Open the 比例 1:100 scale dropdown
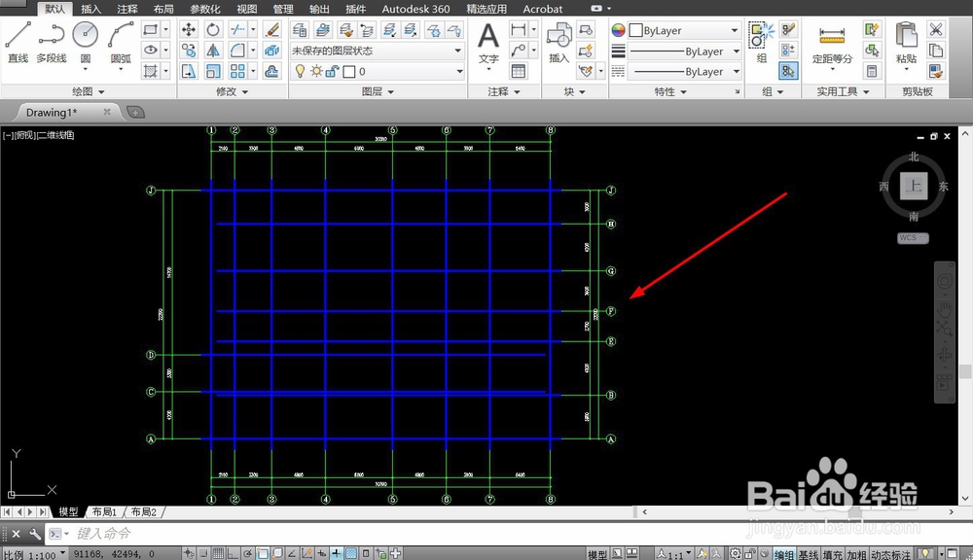Viewport: 973px width, 560px height. point(34,554)
